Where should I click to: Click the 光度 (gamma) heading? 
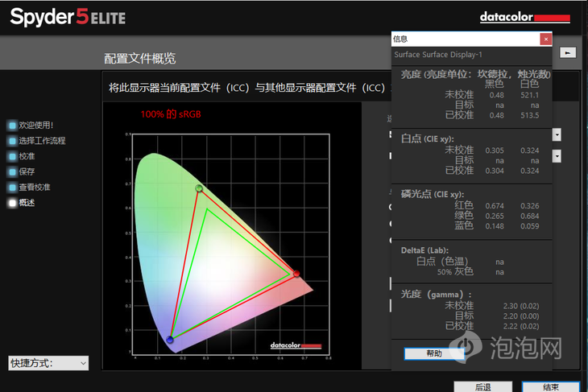(x=436, y=294)
